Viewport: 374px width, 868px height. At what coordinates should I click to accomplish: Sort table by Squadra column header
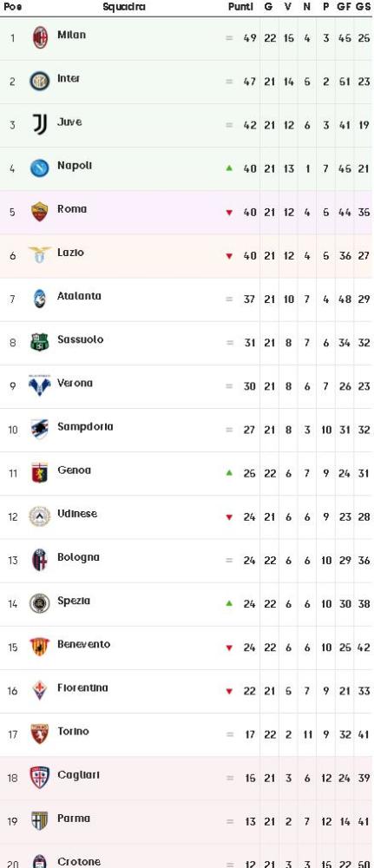point(124,7)
